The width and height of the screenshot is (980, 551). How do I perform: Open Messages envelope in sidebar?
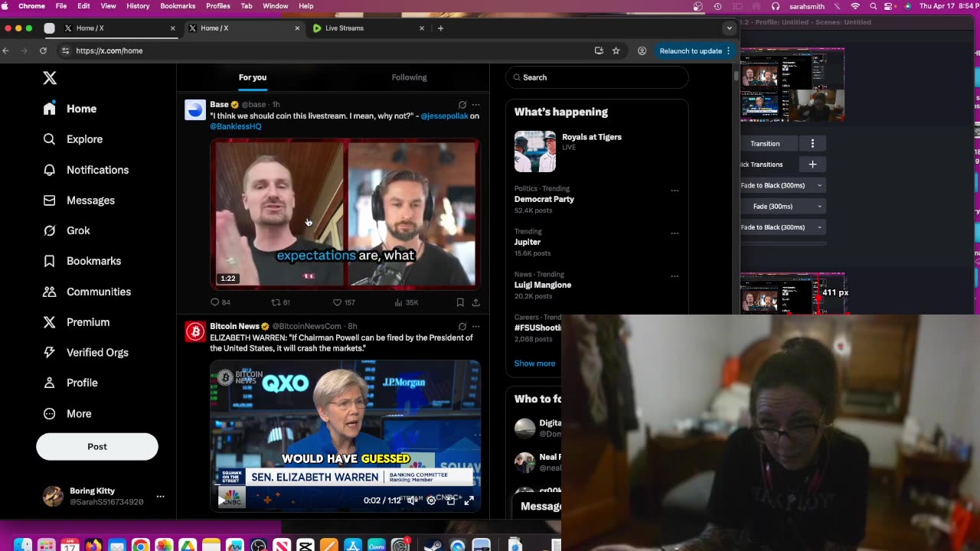click(50, 201)
